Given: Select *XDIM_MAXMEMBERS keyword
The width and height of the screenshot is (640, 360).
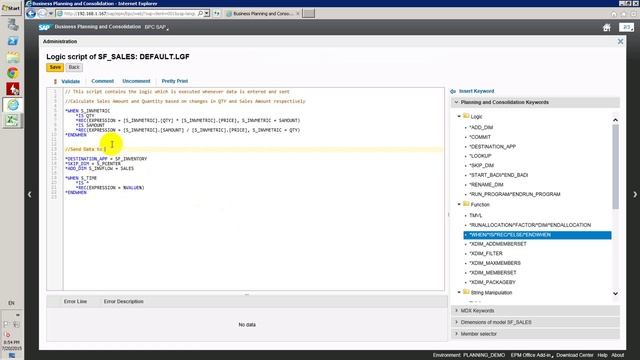Looking at the screenshot, I should (x=495, y=263).
